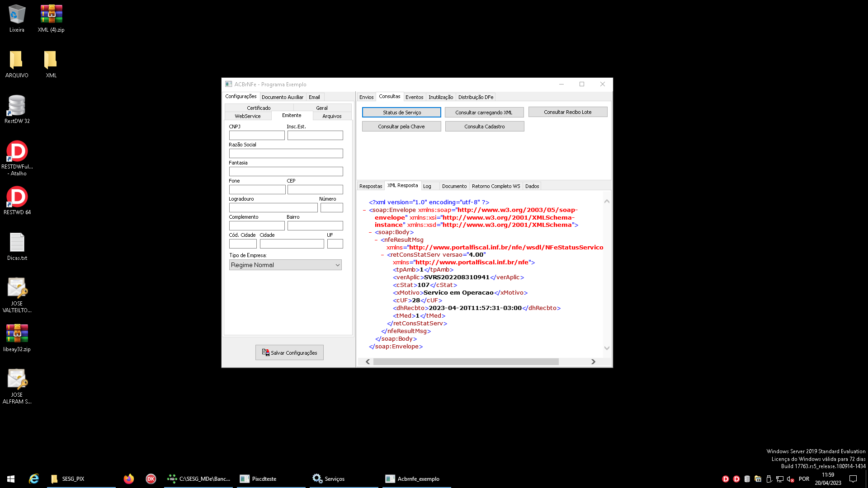Click the vertical scrollbar down arrow
Image resolution: width=868 pixels, height=488 pixels.
[607, 348]
